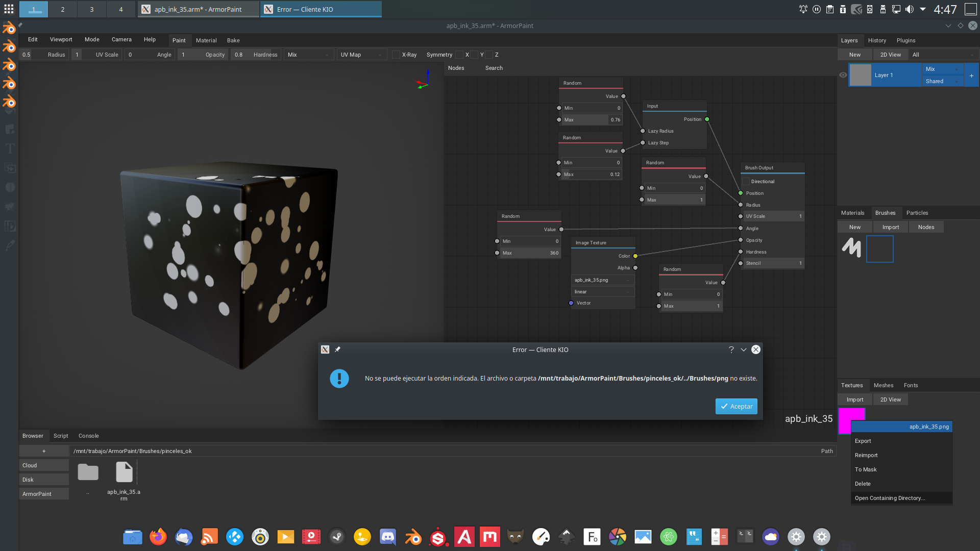Select the Text tool in left toolbar
This screenshot has width=980, height=551.
click(10, 148)
